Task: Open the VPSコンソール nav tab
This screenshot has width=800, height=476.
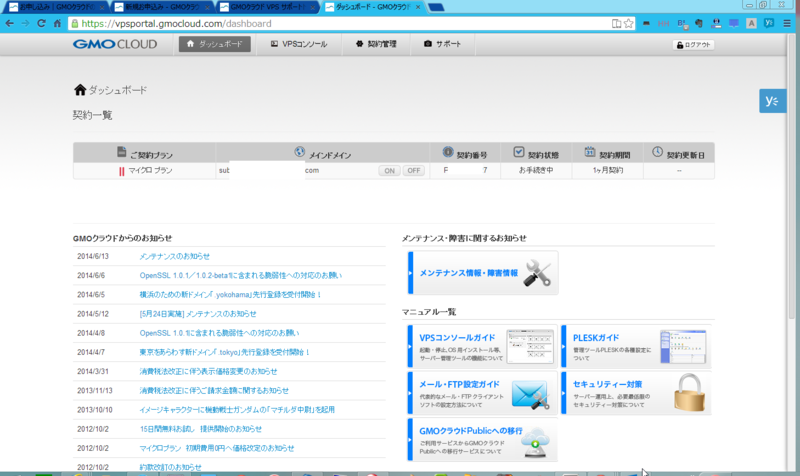Action: point(298,44)
